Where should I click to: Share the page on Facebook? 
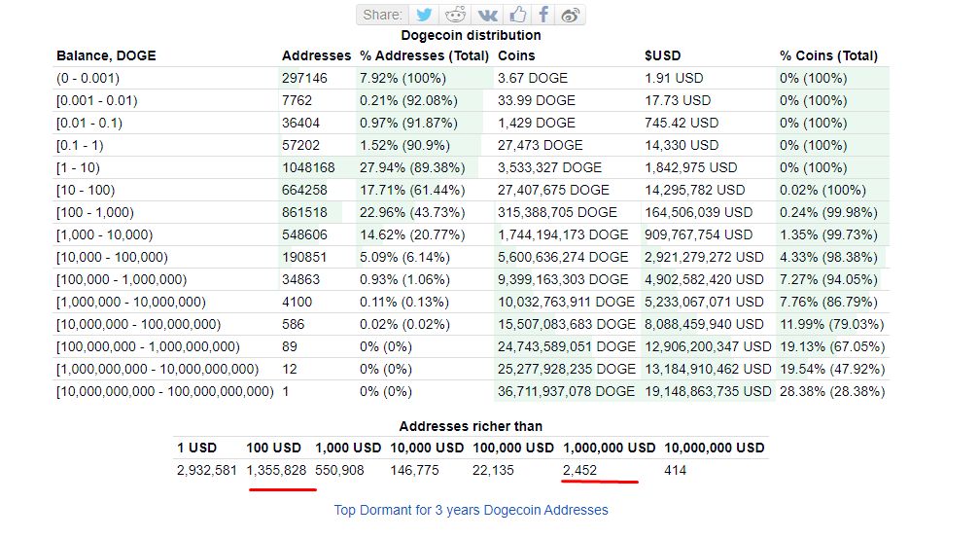(x=543, y=15)
